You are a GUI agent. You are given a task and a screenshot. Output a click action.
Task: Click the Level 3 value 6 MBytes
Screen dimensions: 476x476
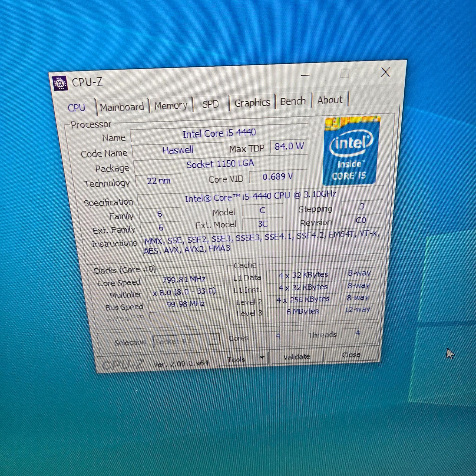[x=303, y=311]
